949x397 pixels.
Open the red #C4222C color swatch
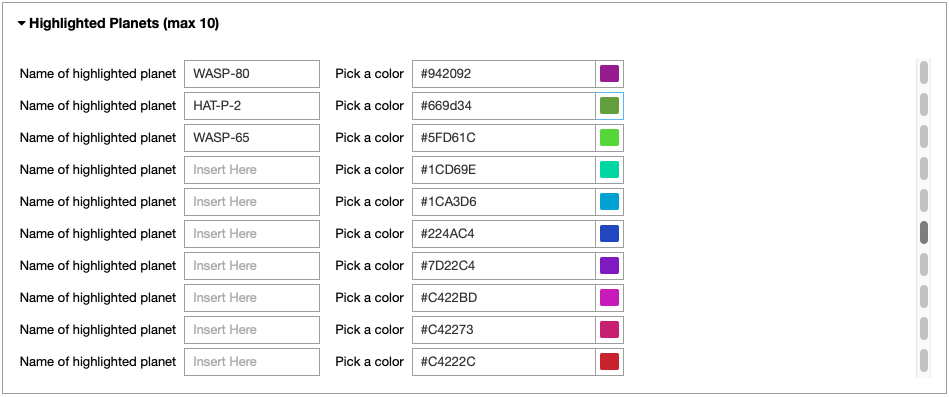coord(609,362)
